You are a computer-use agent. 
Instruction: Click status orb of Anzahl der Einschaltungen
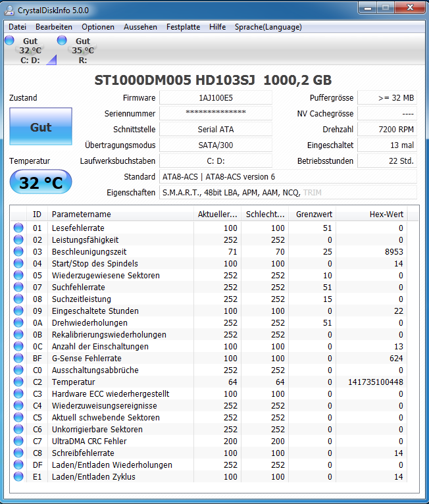tap(18, 346)
